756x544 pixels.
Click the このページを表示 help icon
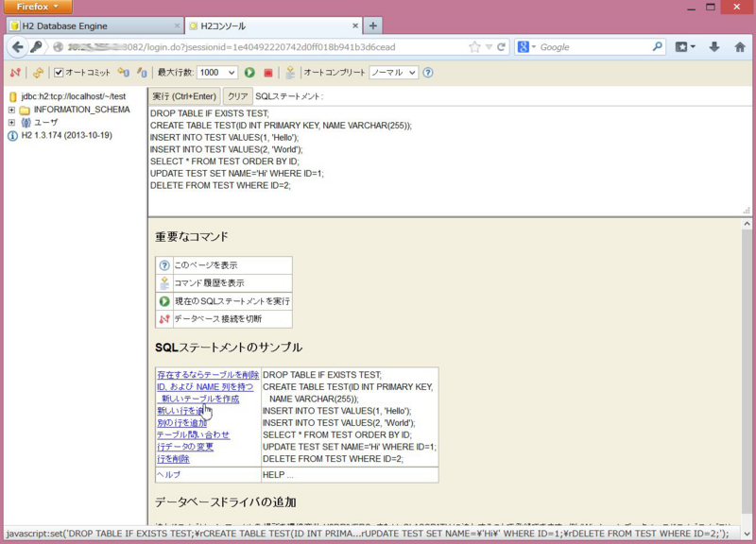164,265
